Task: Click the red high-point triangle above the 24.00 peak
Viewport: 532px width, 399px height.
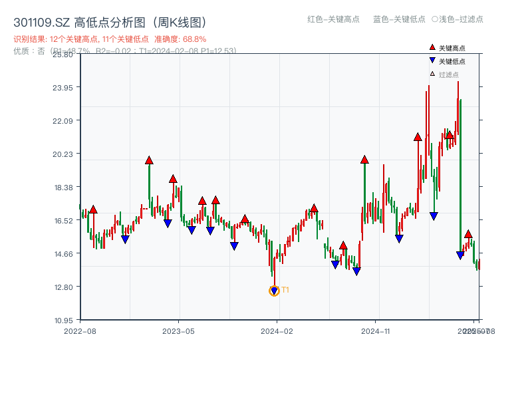Action: coord(417,137)
